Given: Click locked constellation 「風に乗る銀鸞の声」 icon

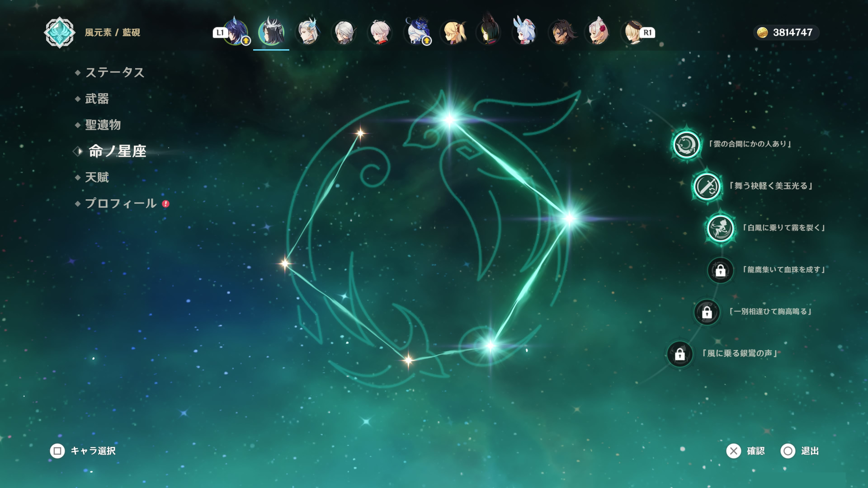Looking at the screenshot, I should point(679,354).
